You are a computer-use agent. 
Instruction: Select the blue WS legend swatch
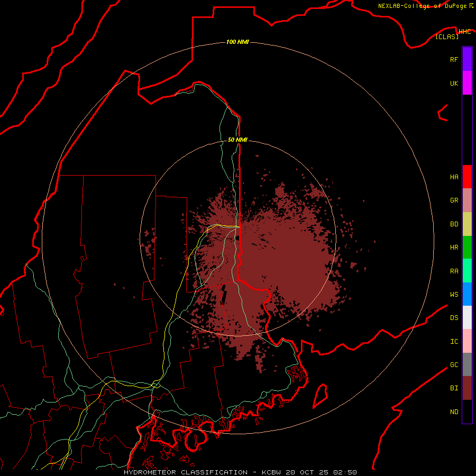(467, 294)
